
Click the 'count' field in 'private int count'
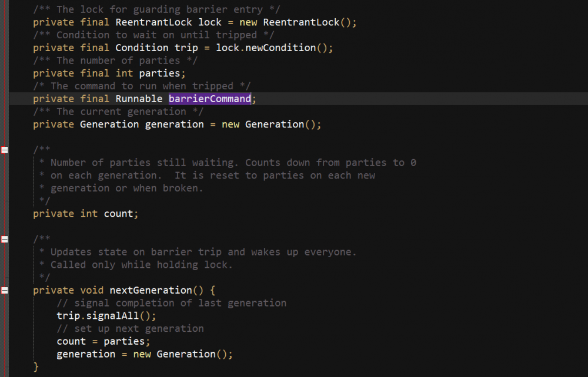pos(118,214)
